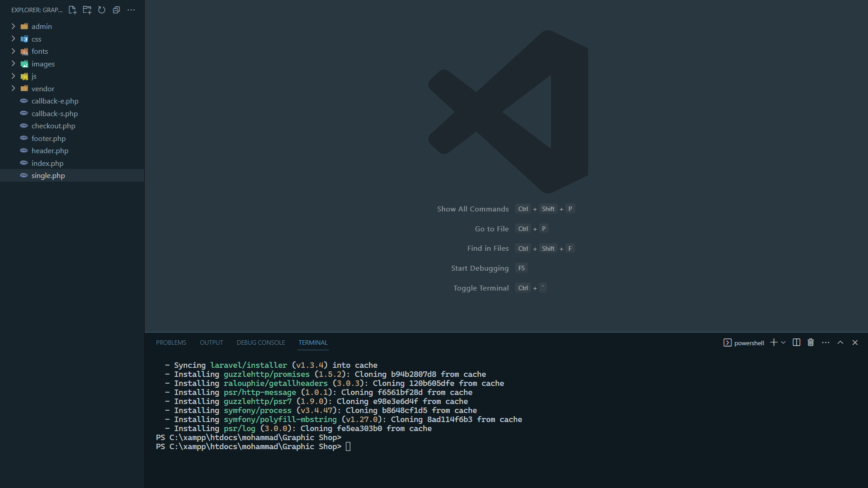Image resolution: width=868 pixels, height=488 pixels.
Task: Select the Terminal tab
Action: pyautogui.click(x=313, y=343)
